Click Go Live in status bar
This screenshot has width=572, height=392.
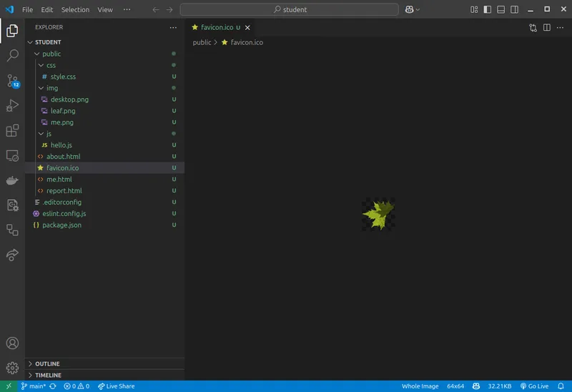534,386
